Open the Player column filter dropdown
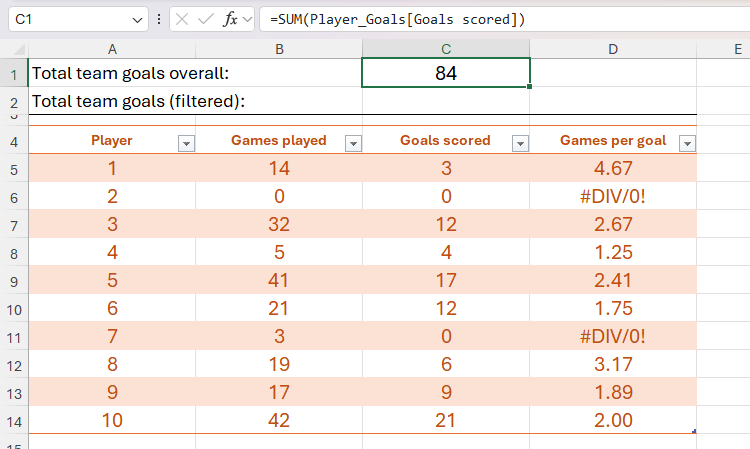Image resolution: width=750 pixels, height=449 pixels. pos(186,143)
